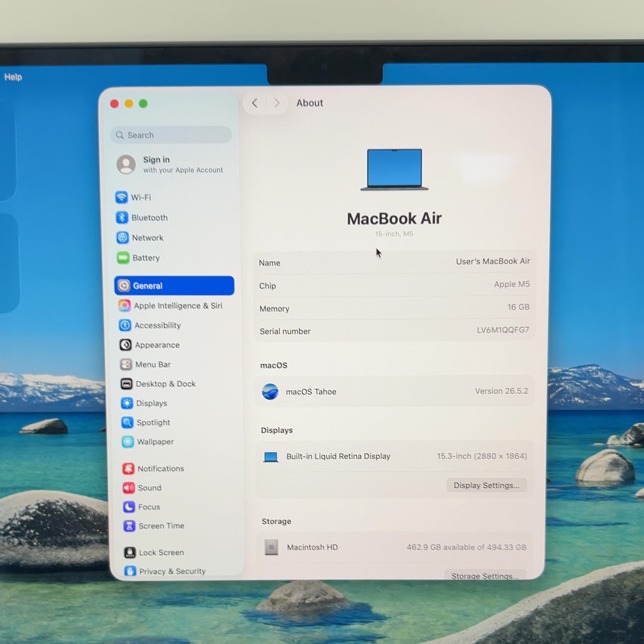Click the Macintosh HD drive icon
The height and width of the screenshot is (644, 644).
click(271, 547)
